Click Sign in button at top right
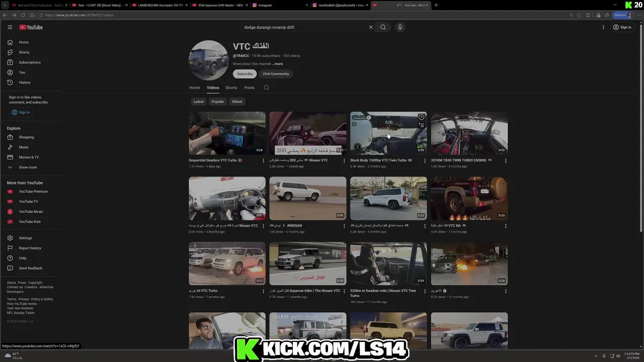This screenshot has height=362, width=644. [622, 27]
